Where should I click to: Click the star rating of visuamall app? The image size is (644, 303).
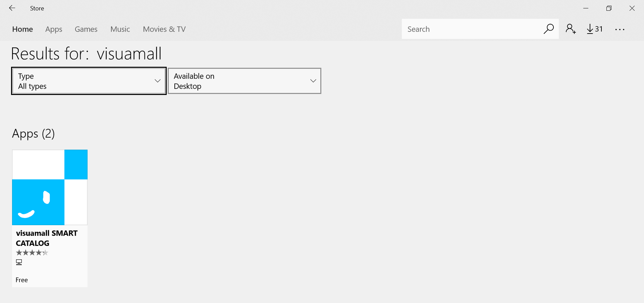[x=32, y=253]
